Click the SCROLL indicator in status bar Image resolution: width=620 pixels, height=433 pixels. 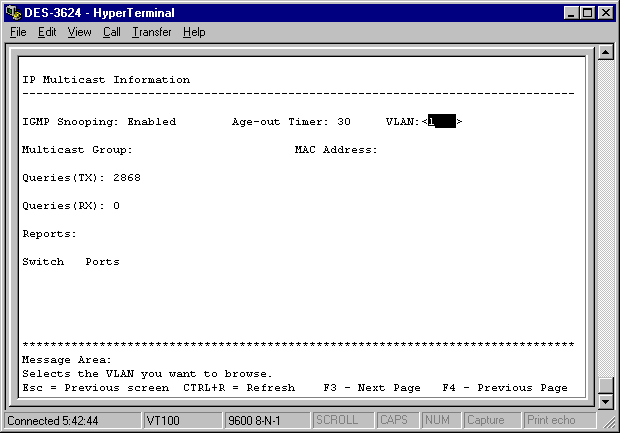click(x=342, y=420)
